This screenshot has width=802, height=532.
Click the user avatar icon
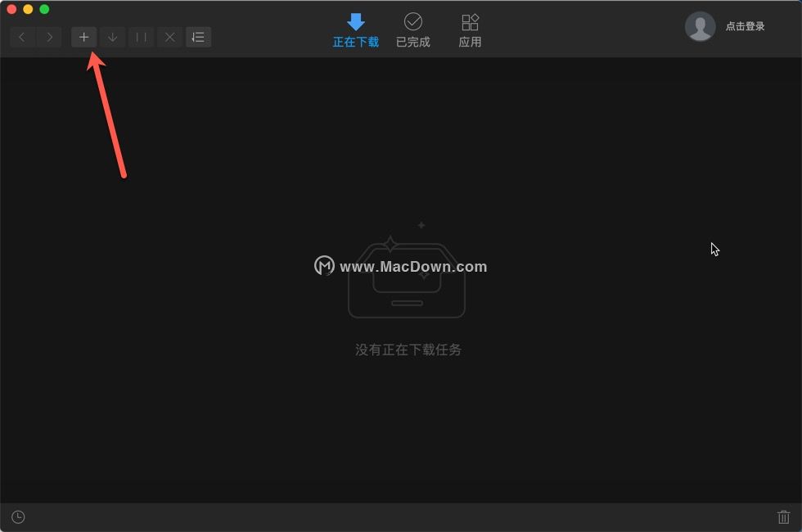click(x=700, y=26)
